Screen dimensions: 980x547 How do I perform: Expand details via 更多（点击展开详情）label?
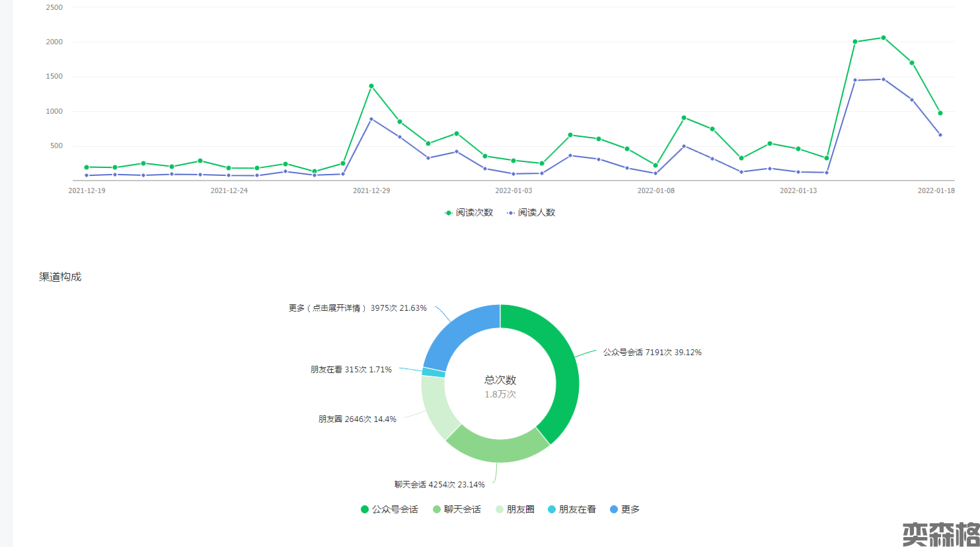coord(358,308)
